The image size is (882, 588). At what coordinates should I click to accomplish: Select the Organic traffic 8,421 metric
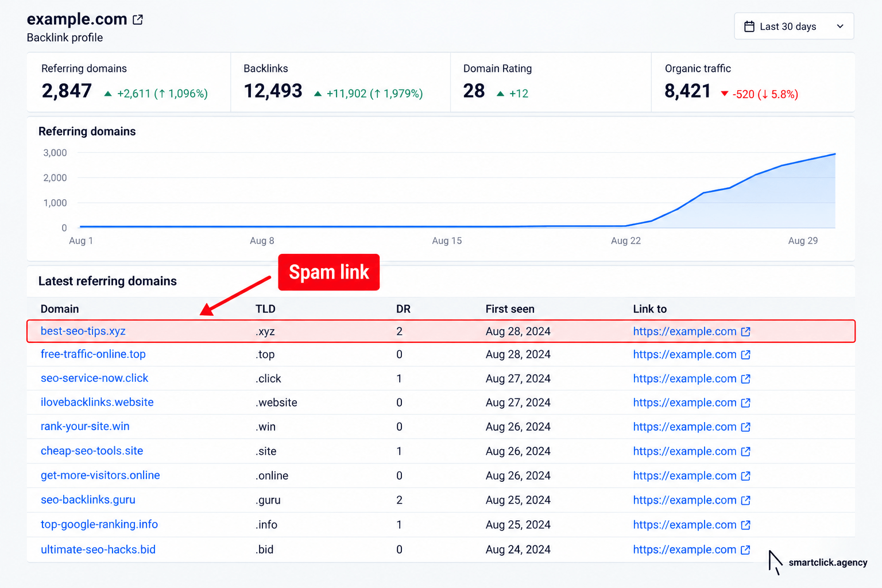point(753,82)
